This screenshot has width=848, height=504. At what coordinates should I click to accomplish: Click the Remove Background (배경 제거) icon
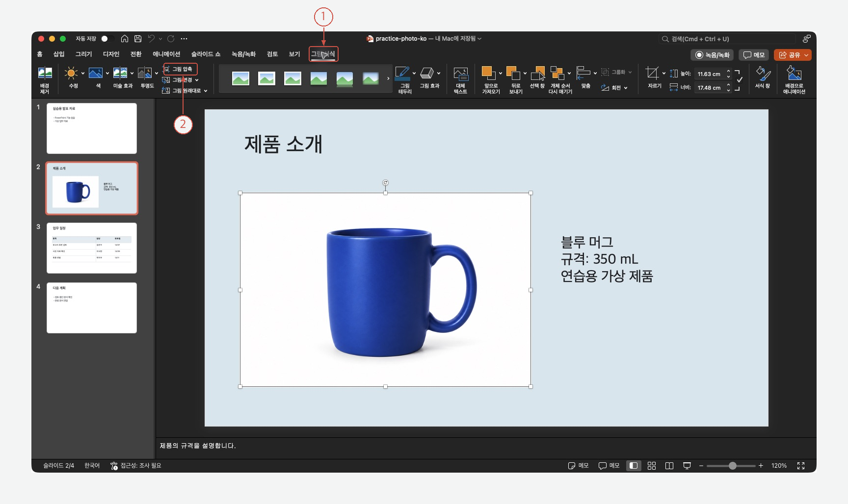click(x=45, y=74)
